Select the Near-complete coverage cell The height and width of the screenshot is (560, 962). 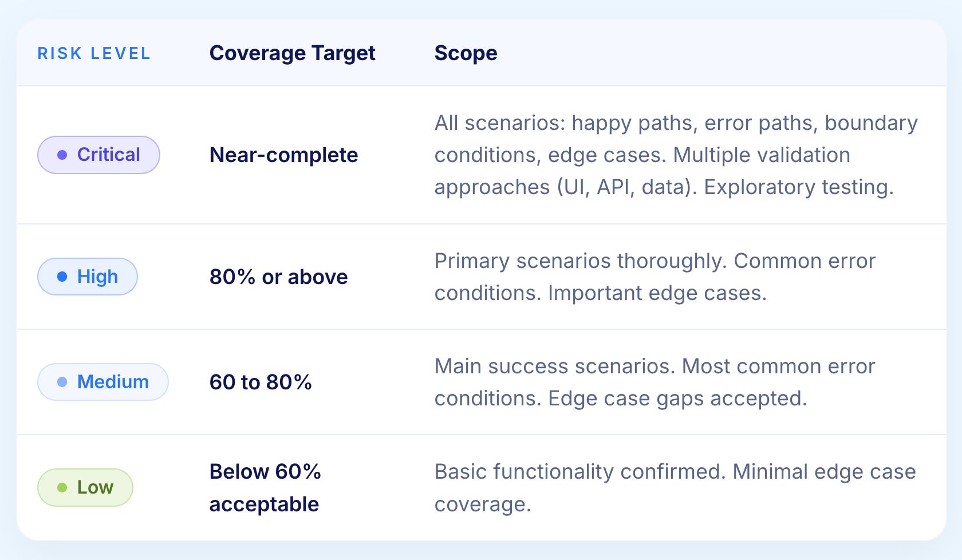pos(283,155)
